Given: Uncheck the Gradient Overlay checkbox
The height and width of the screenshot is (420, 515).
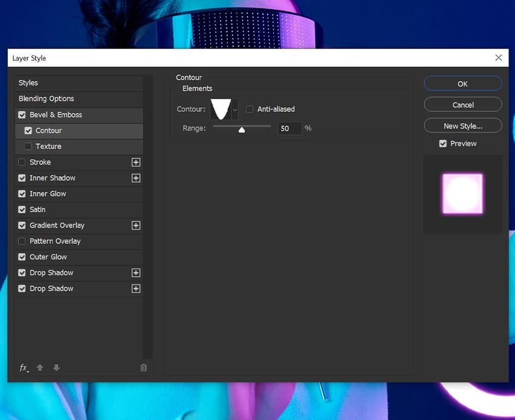Looking at the screenshot, I should (22, 225).
